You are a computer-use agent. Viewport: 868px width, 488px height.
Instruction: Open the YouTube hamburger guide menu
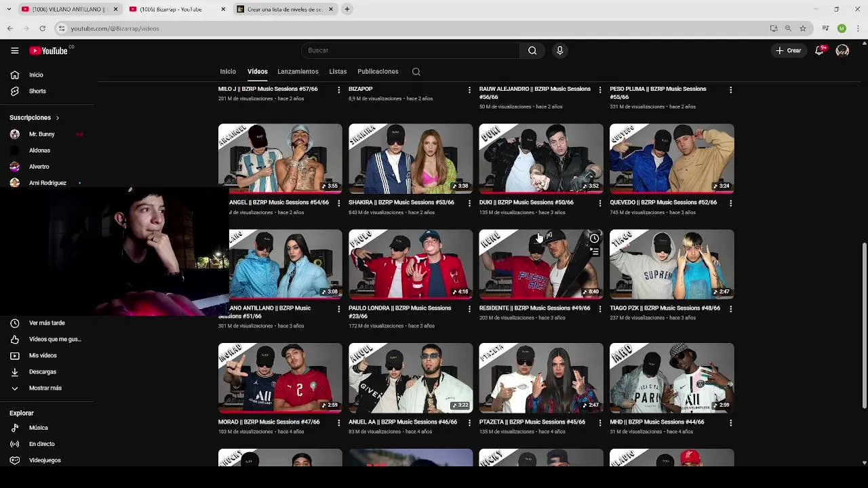pos(14,50)
